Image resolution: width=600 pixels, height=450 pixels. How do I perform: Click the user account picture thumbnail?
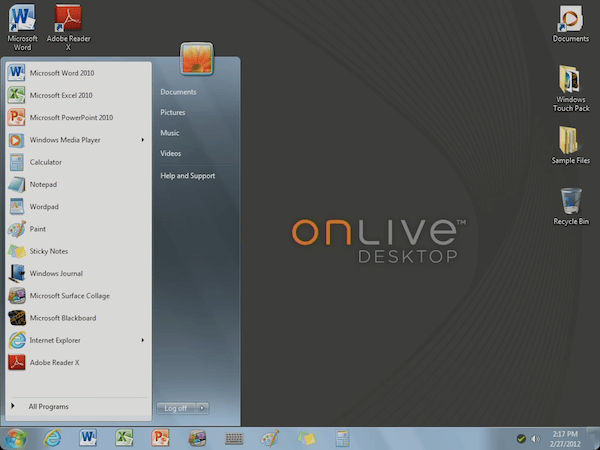click(197, 58)
